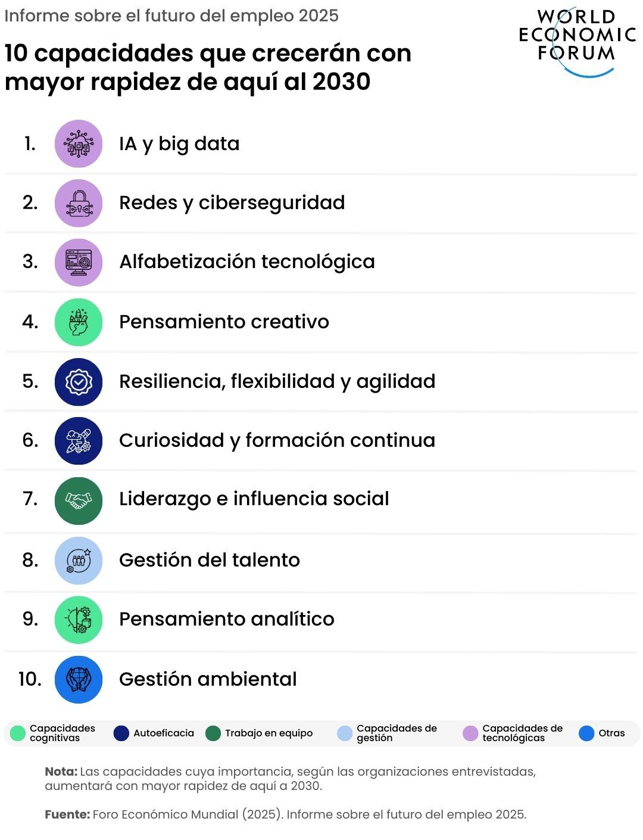Select the Resiliencia badge checkmark icon
The height and width of the screenshot is (840, 643).
pos(79,382)
